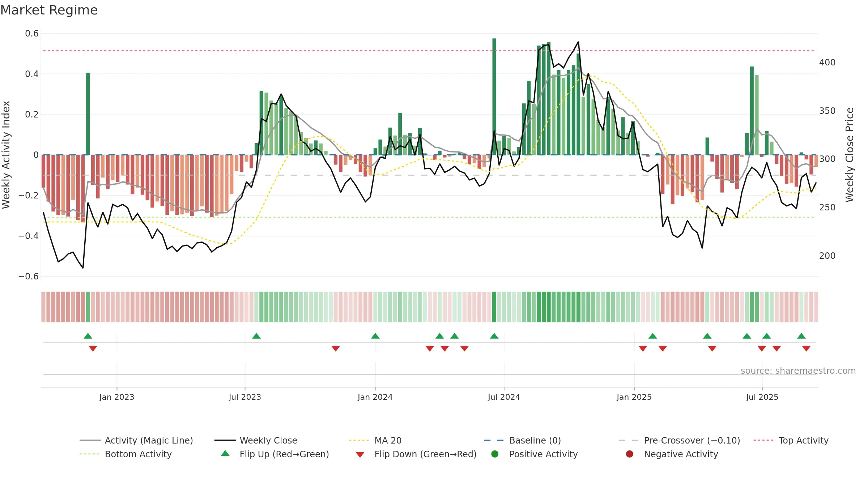Viewport: 868px width, 488px height.
Task: Click the Jul 2023 x-axis label
Action: click(x=245, y=397)
